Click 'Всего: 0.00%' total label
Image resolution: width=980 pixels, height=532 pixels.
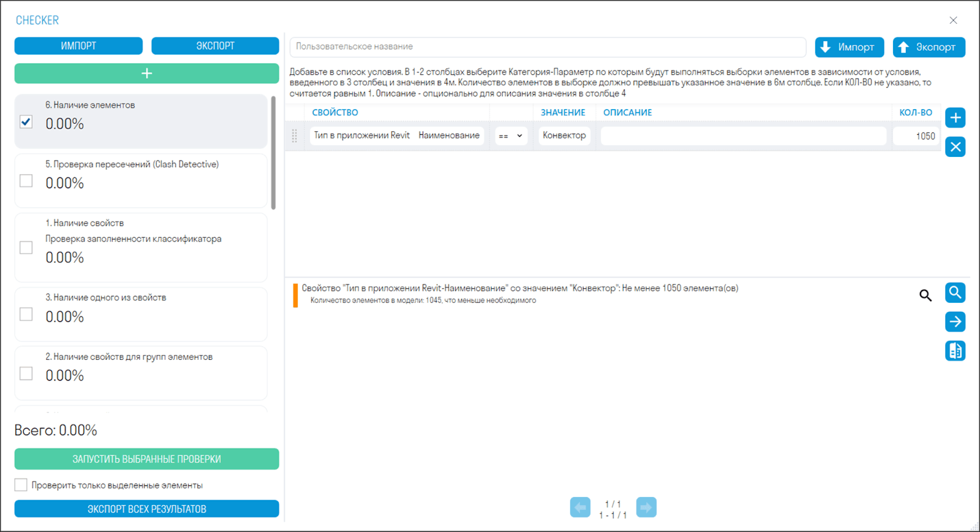(x=56, y=430)
